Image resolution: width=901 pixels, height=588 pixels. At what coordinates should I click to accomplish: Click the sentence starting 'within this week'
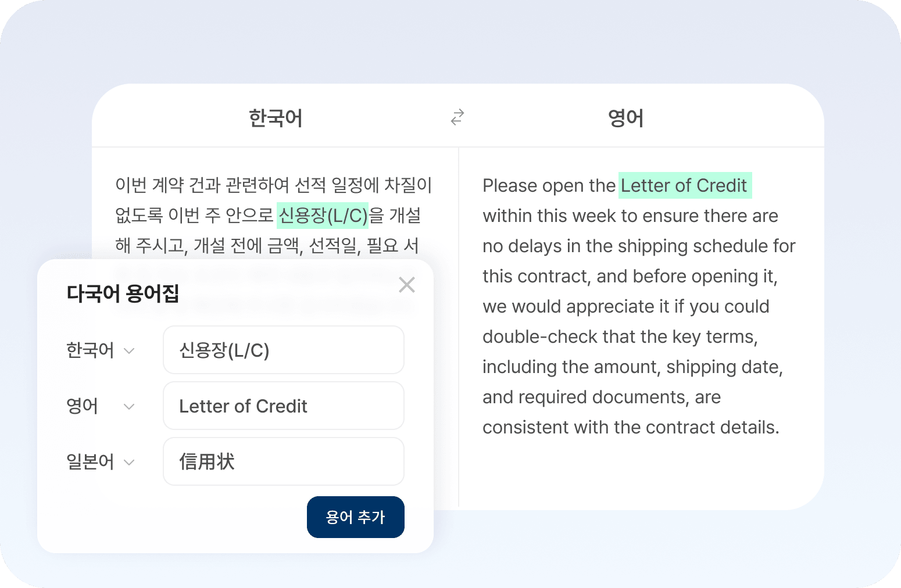(630, 216)
